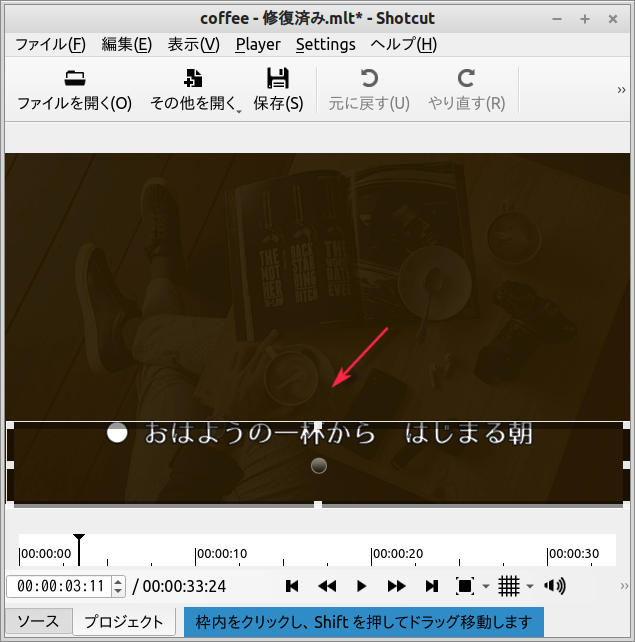Start playback with the play button
The image size is (635, 642).
click(362, 586)
